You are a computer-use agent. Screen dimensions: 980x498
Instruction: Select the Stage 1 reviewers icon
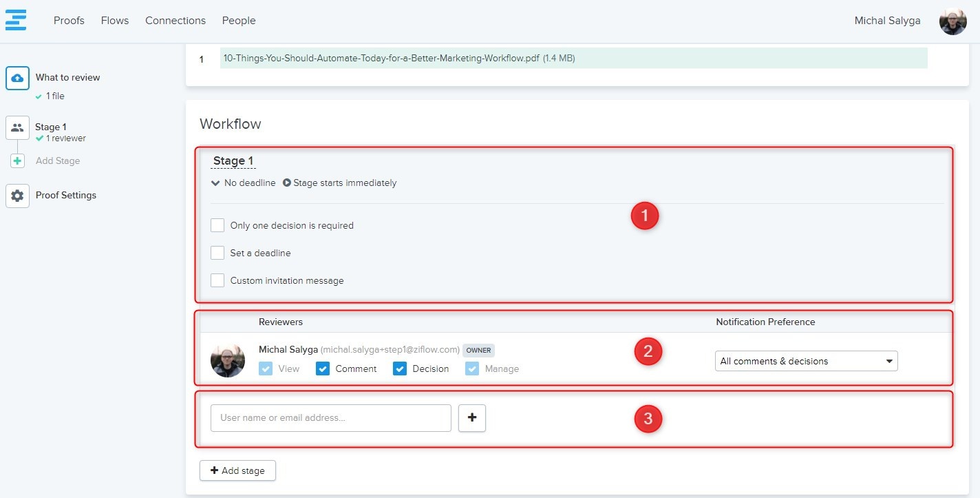pos(17,127)
